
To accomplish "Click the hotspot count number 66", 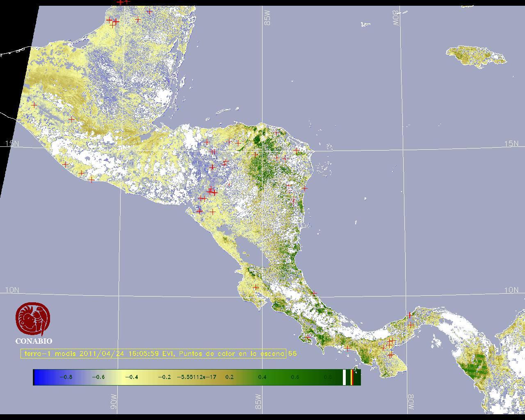I will pos(292,354).
